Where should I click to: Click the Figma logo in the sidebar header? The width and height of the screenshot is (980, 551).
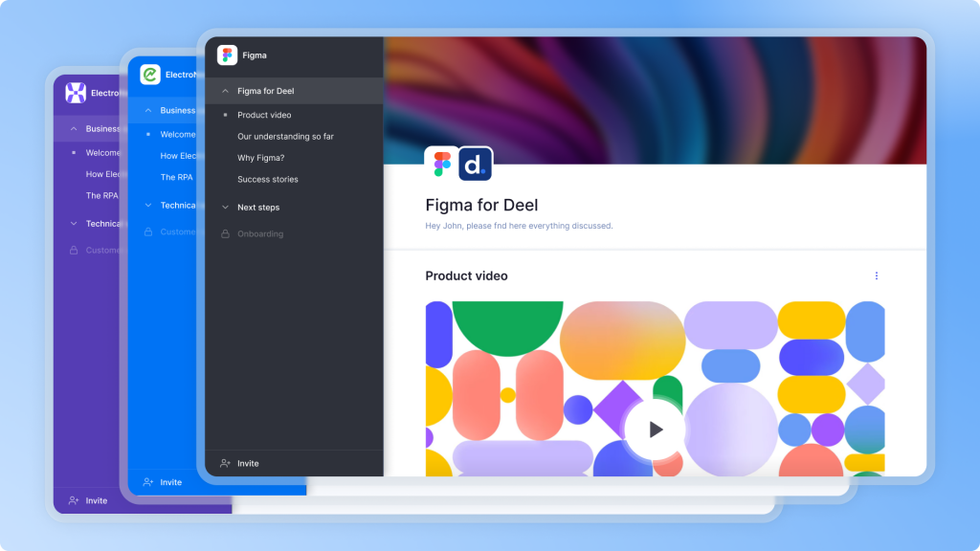[x=227, y=55]
